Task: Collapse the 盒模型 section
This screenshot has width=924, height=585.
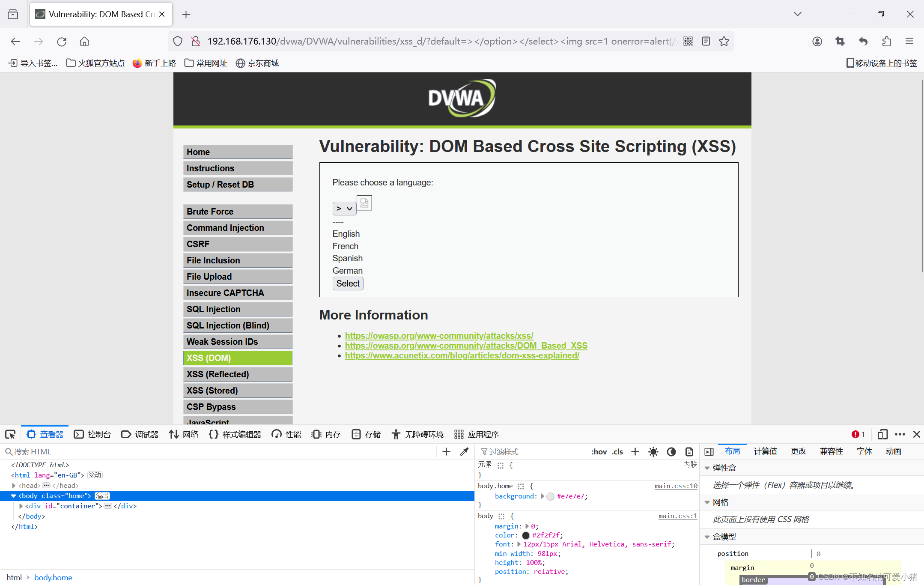Action: 707,536
